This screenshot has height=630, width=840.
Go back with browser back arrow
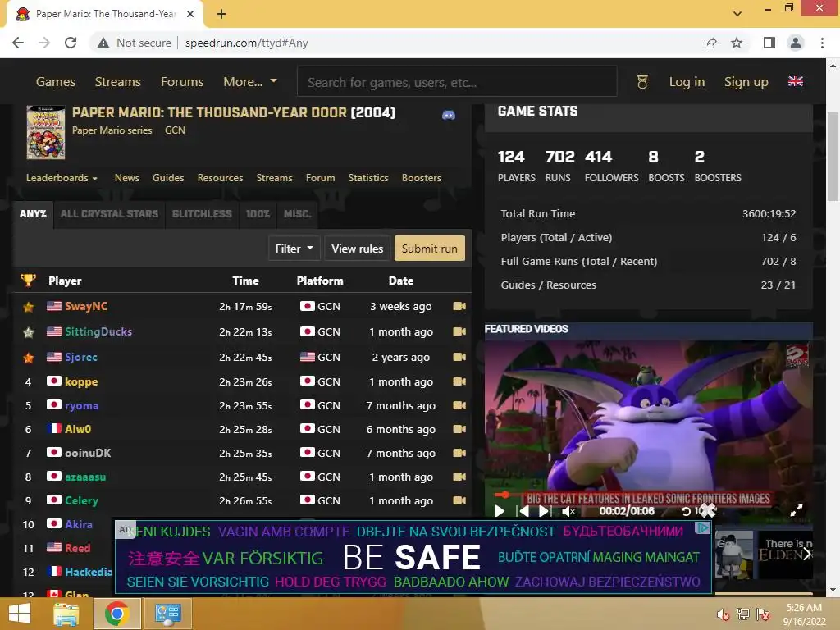pyautogui.click(x=18, y=43)
